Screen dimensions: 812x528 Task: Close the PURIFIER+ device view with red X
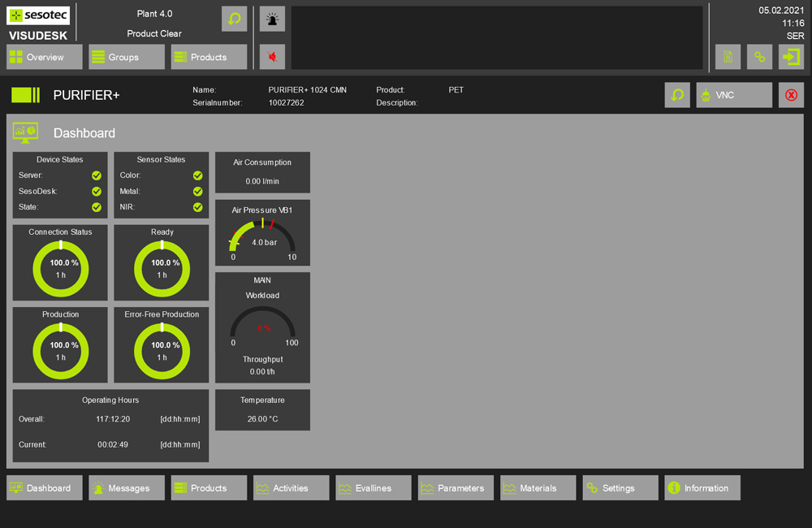pos(791,95)
